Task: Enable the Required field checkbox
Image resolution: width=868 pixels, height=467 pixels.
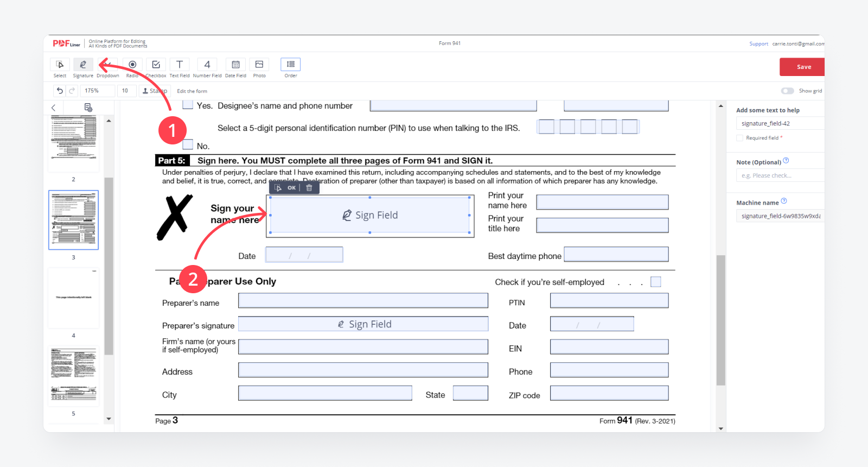Action: (x=739, y=138)
